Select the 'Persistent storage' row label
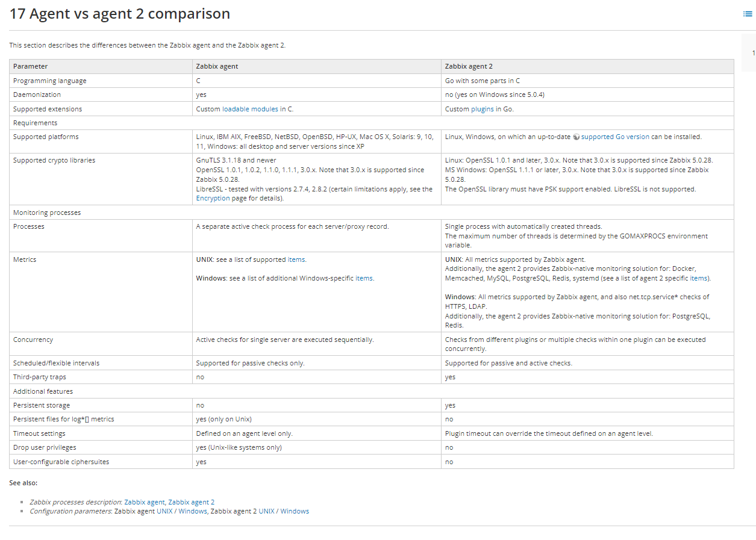756x540 pixels. point(42,405)
